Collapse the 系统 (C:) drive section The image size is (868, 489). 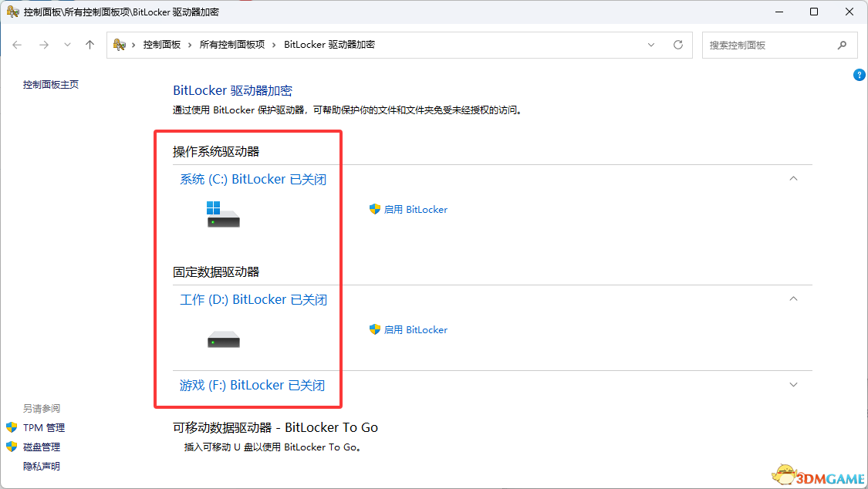pos(793,178)
